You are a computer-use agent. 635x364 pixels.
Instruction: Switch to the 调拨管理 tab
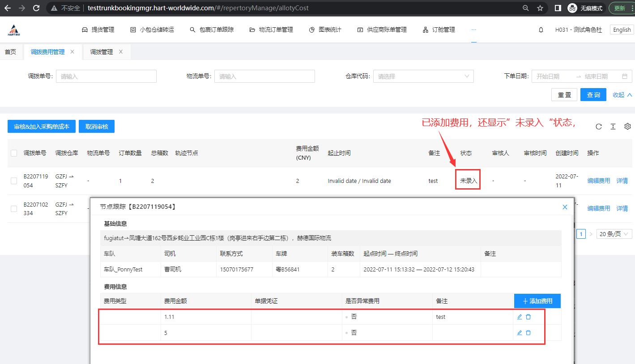tap(102, 52)
